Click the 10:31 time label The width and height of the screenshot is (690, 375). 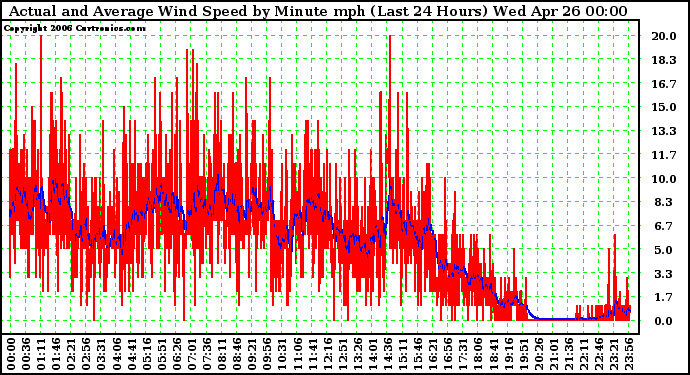tap(282, 354)
